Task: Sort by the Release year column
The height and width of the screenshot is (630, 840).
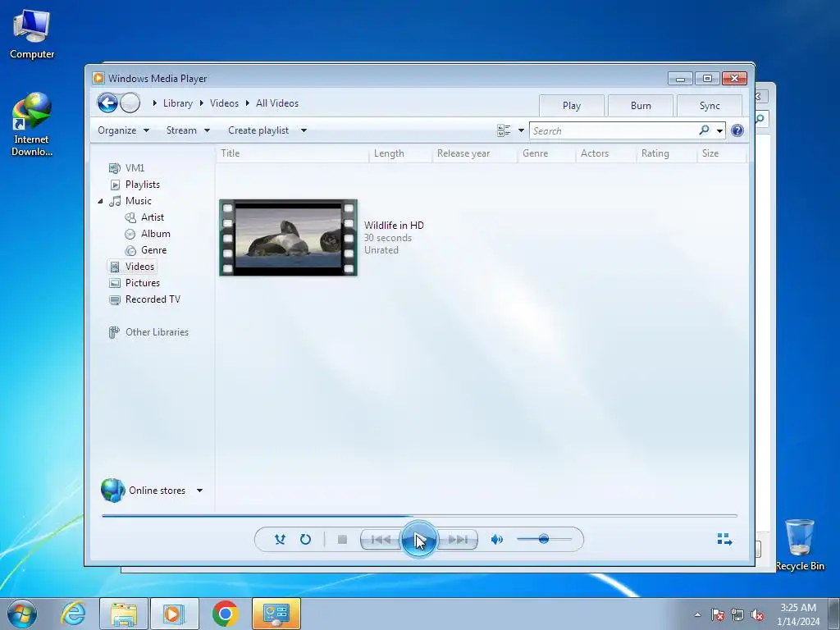Action: 475,153
